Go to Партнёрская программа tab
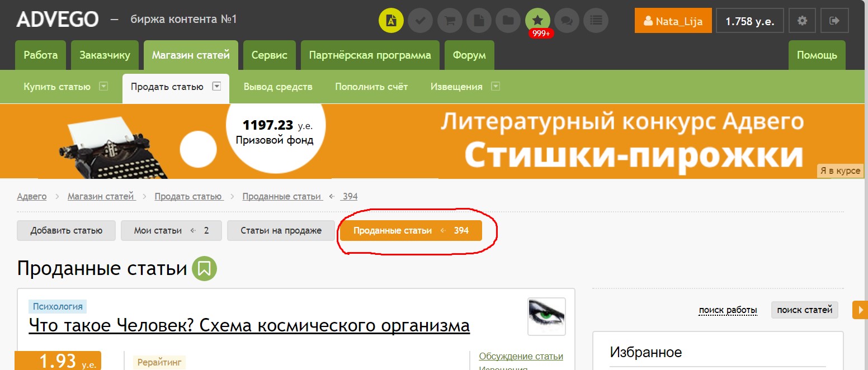868x370 pixels. tap(370, 55)
